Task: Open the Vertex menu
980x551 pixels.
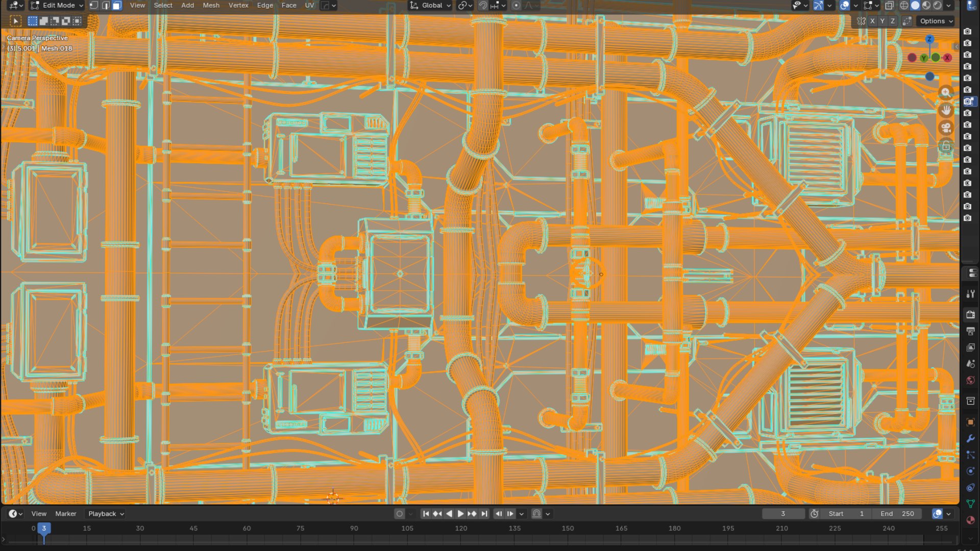Action: coord(238,5)
